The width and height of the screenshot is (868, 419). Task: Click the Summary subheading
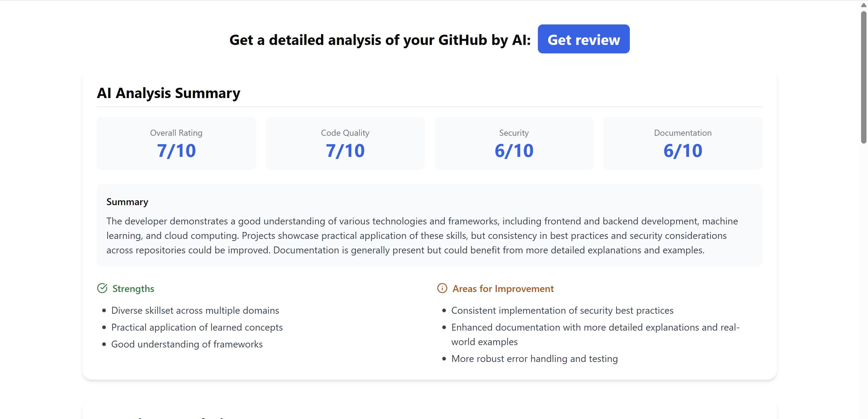coord(127,202)
